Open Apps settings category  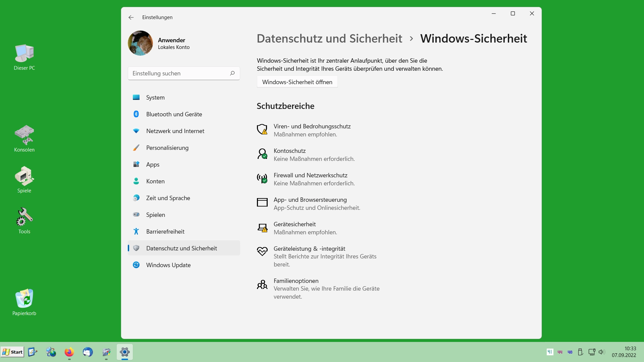(184, 165)
